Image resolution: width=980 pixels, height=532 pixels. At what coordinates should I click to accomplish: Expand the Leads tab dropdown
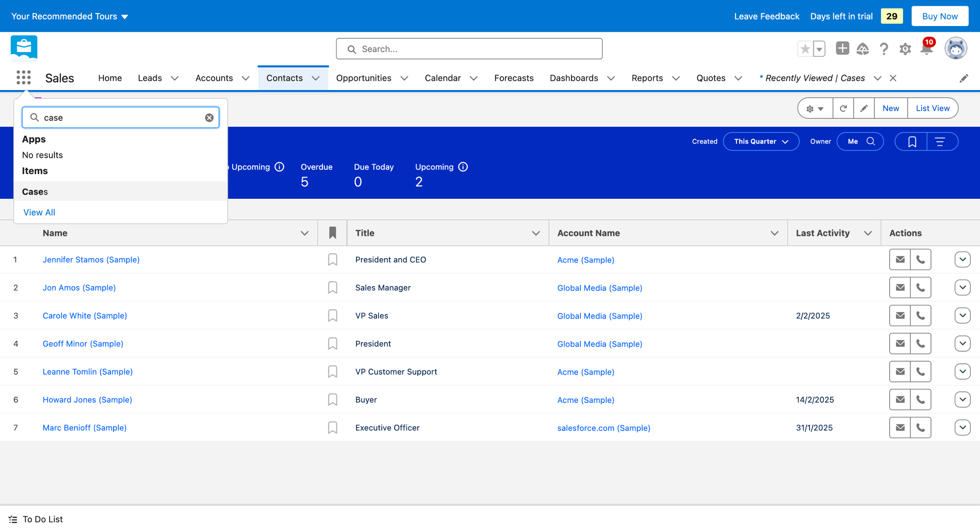click(175, 78)
